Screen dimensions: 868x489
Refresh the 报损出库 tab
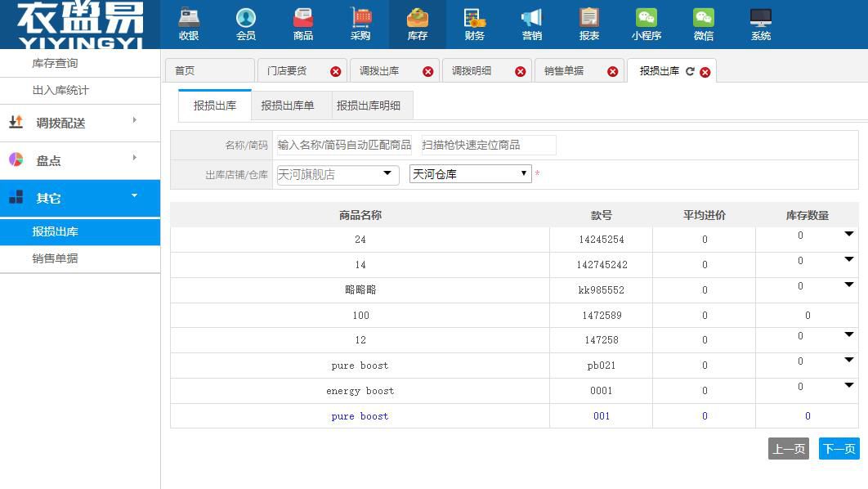691,71
